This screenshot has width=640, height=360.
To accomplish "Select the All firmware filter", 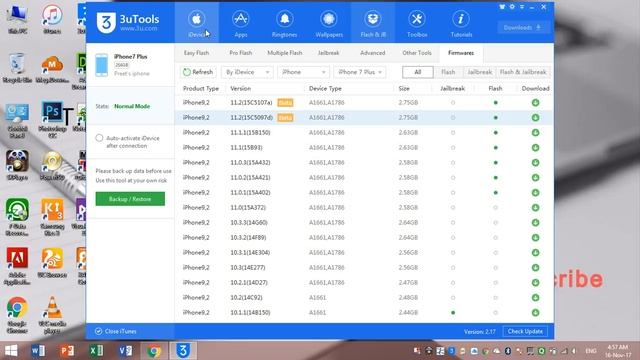I will click(418, 72).
